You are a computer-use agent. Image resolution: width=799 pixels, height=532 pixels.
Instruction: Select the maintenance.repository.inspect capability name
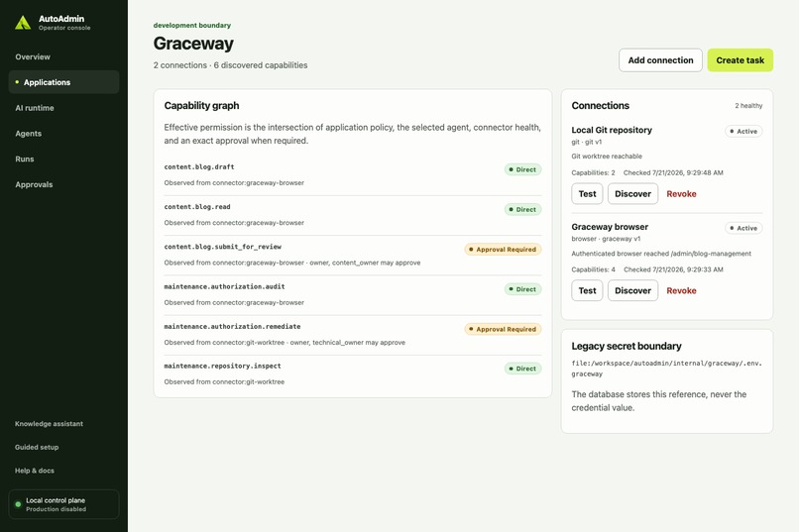(223, 366)
